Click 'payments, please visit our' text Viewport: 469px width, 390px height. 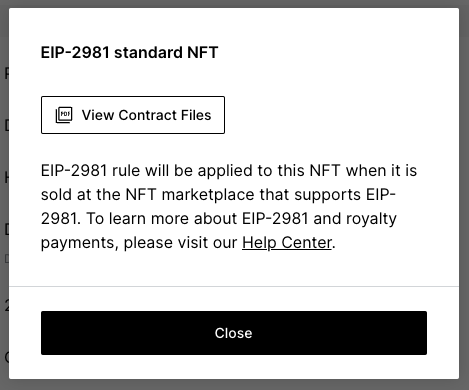click(x=139, y=243)
